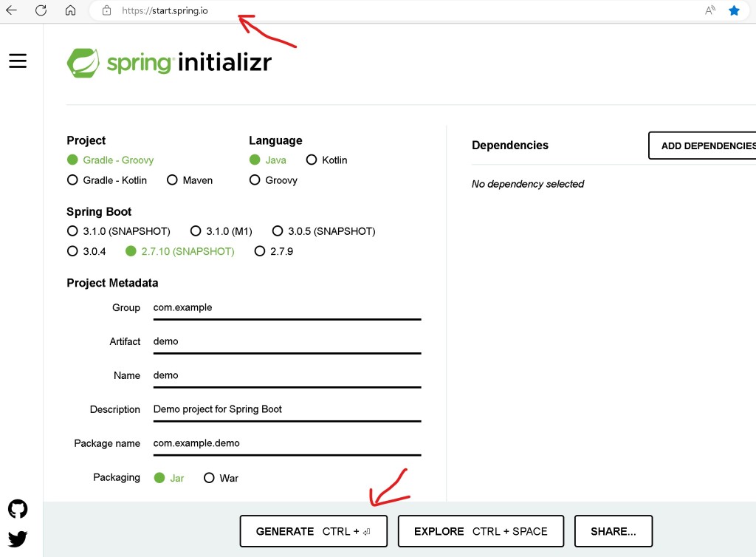Open the hamburger menu in the sidebar
The image size is (756, 557).
(18, 61)
